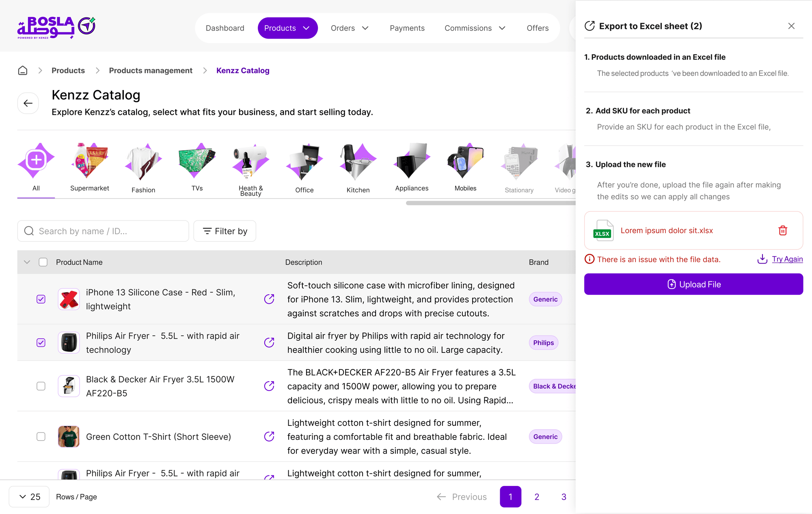Screen dimensions: 812x514
Task: Click the Upload File button
Action: point(693,284)
